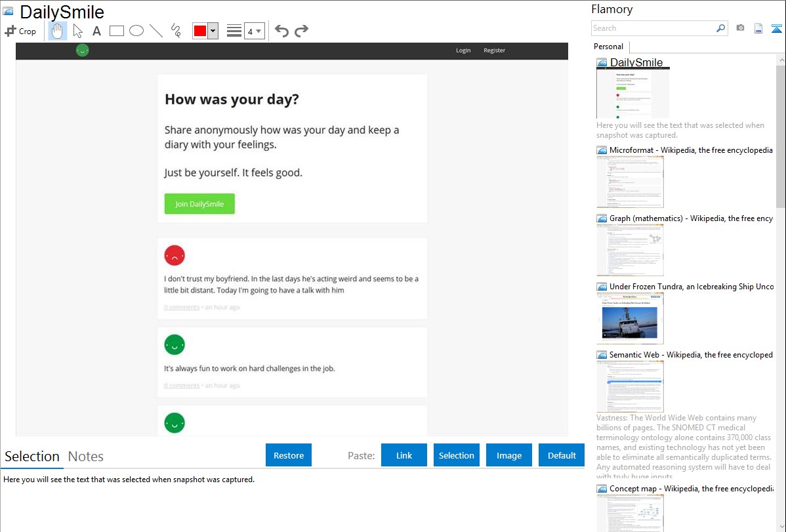Click the camera snapshot icon
Viewport: 786px width, 532px height.
pyautogui.click(x=740, y=28)
